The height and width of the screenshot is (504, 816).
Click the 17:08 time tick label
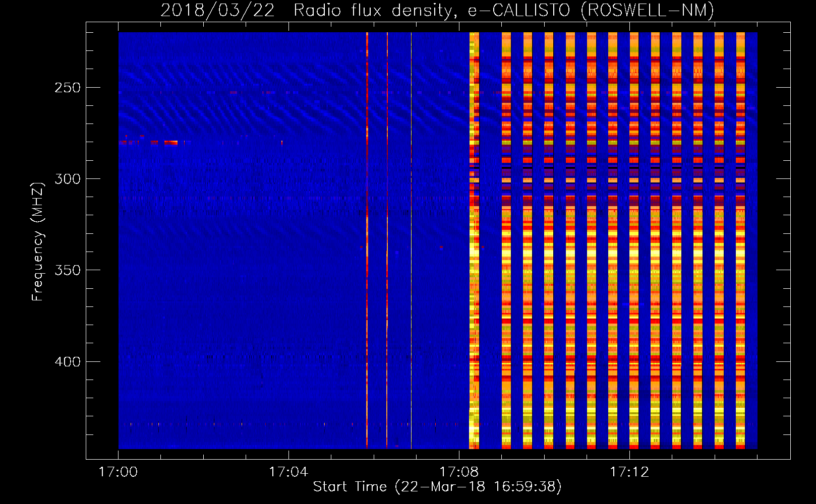(x=459, y=472)
